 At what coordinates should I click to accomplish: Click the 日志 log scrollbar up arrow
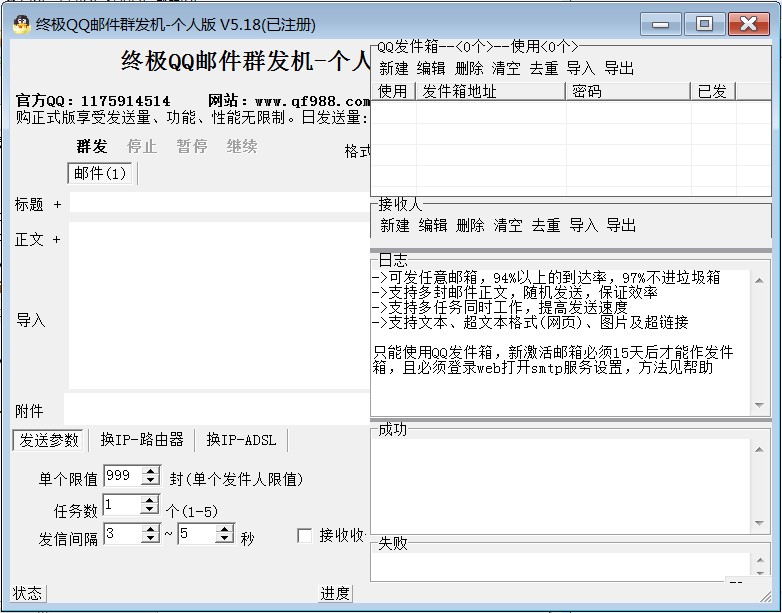pyautogui.click(x=759, y=281)
